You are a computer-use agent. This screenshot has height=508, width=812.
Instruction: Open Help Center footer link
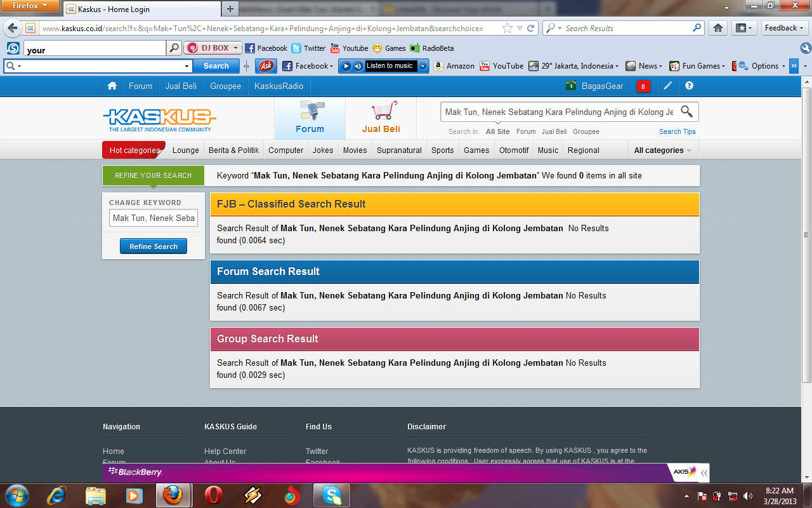point(225,451)
